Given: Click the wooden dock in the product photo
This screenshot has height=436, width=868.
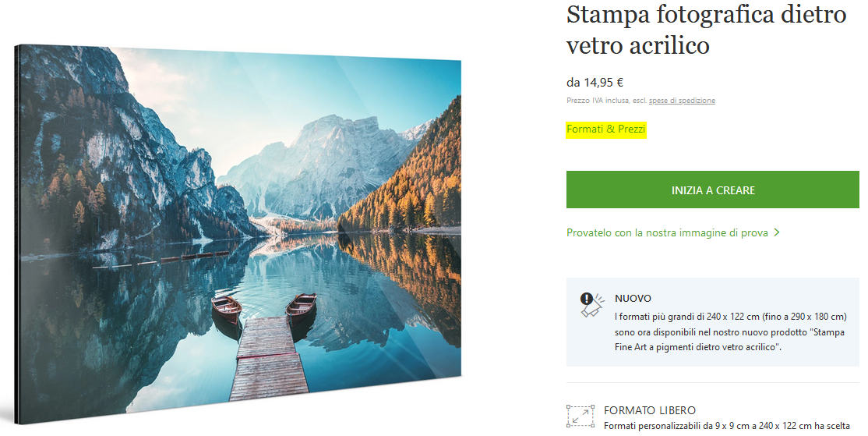Looking at the screenshot, I should tap(269, 359).
